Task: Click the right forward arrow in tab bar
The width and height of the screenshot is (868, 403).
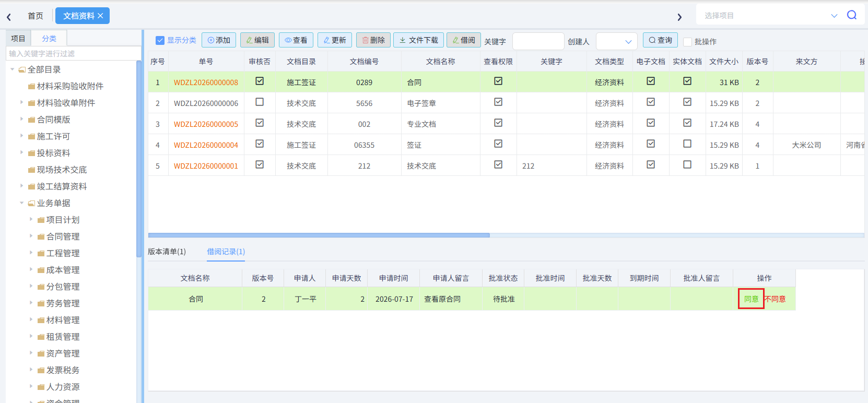Action: coord(679,17)
